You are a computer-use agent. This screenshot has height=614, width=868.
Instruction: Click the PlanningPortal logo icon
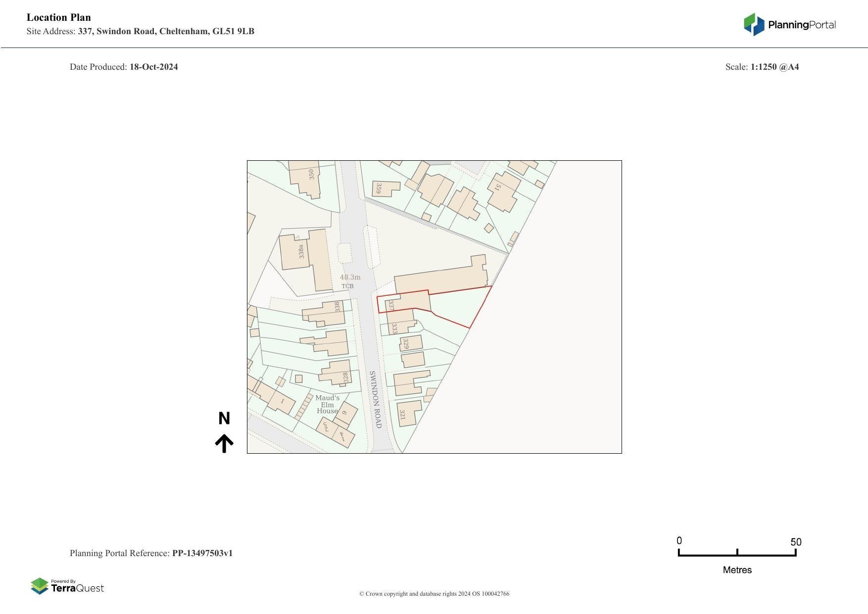pyautogui.click(x=754, y=25)
